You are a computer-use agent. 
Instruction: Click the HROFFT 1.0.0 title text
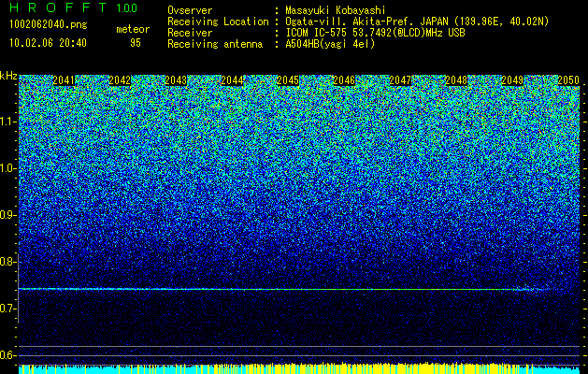74,7
